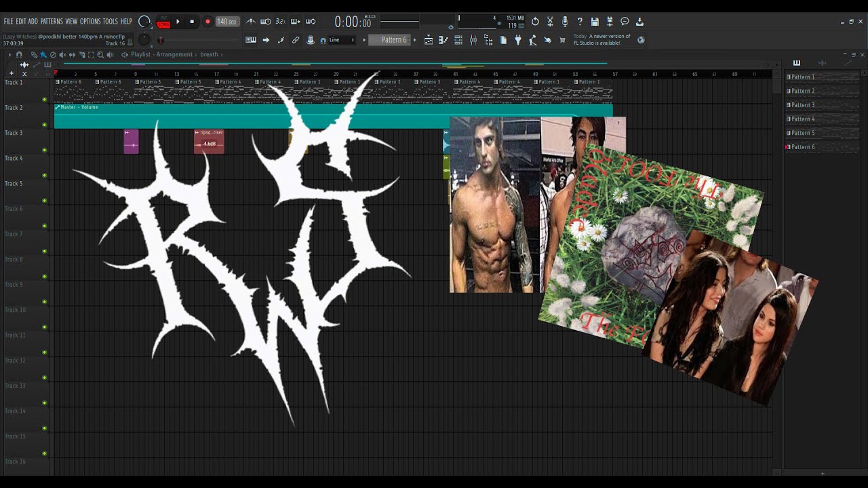Viewport: 868px width, 488px height.
Task: Mute Track 5 via its green dot
Action: tap(45, 201)
